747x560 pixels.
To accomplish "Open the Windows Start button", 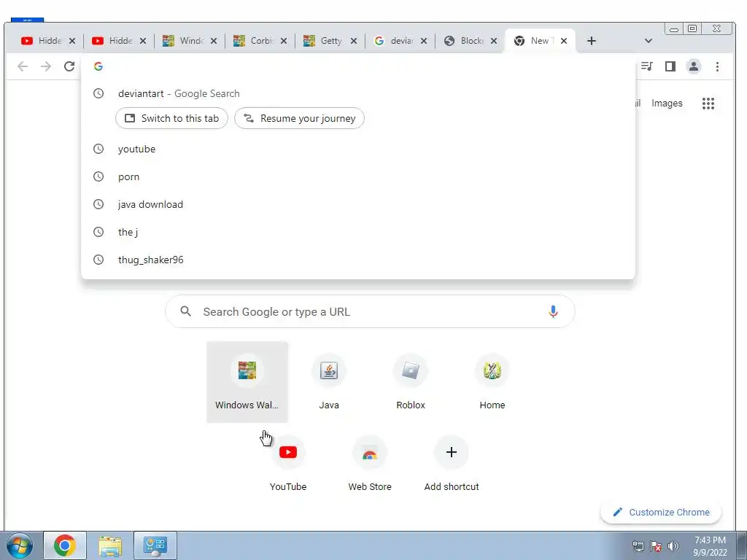I will point(20,545).
